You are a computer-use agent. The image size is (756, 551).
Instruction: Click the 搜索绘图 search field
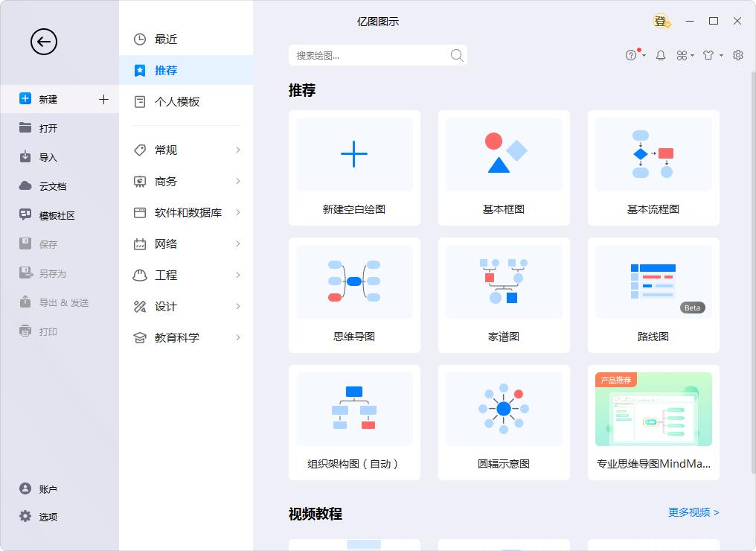click(x=377, y=56)
